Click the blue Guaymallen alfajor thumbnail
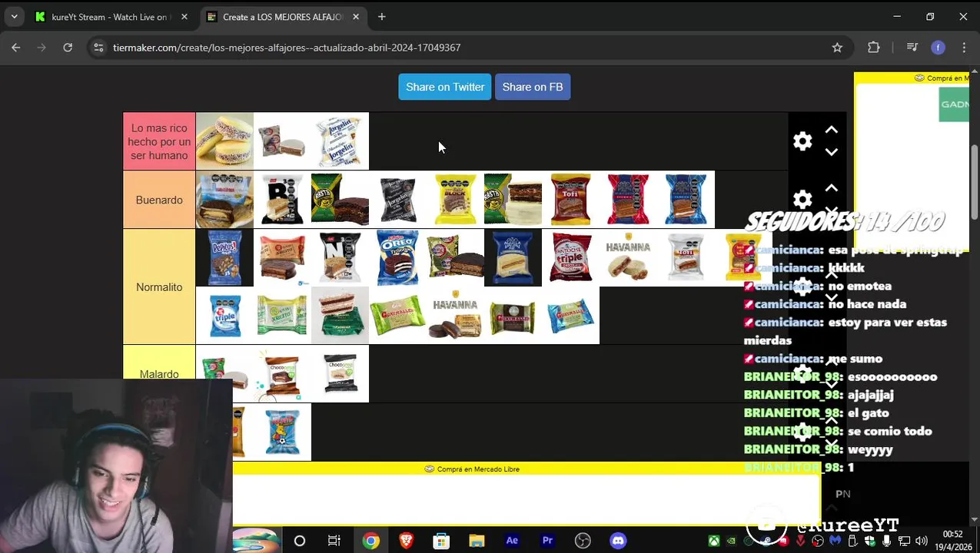980x553 pixels. 570,315
